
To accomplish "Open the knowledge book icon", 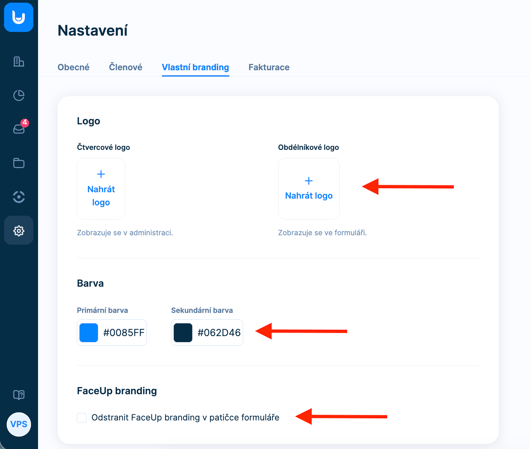I will tap(19, 395).
